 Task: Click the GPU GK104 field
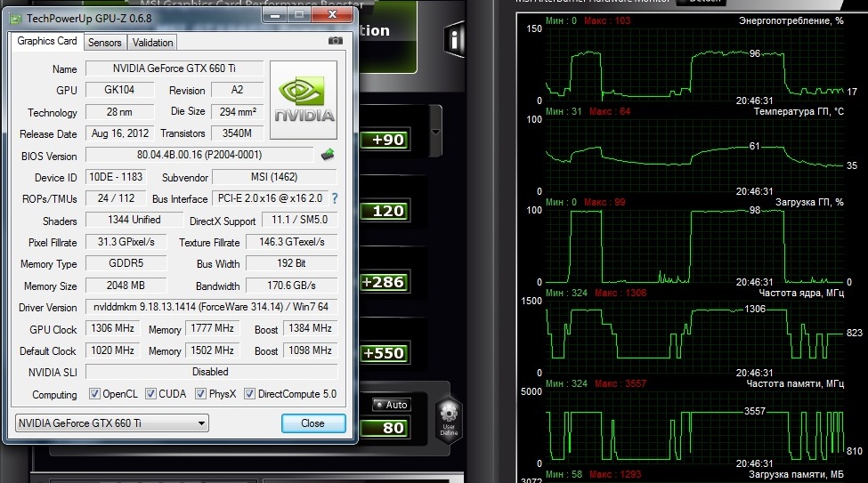click(119, 90)
